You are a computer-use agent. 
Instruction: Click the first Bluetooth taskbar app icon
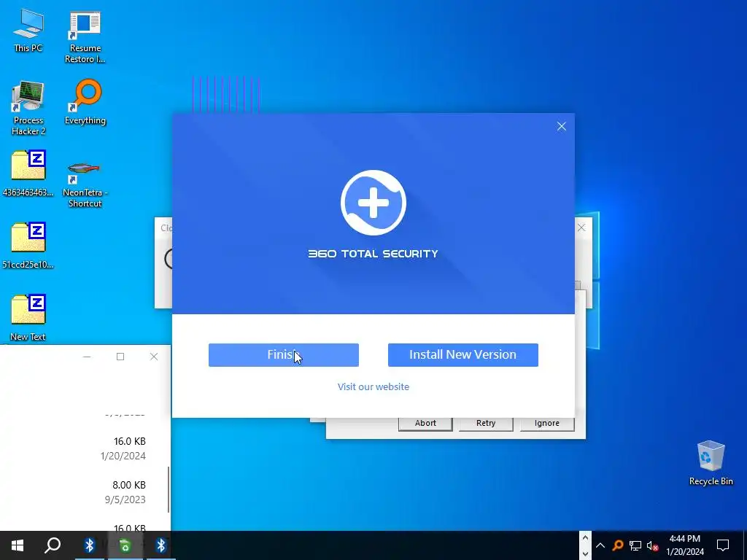(x=89, y=545)
